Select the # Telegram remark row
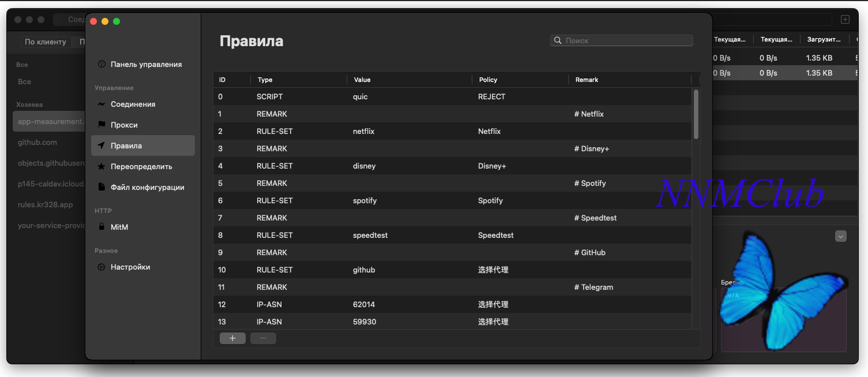Screen dimensions: 868x377 tap(452, 287)
